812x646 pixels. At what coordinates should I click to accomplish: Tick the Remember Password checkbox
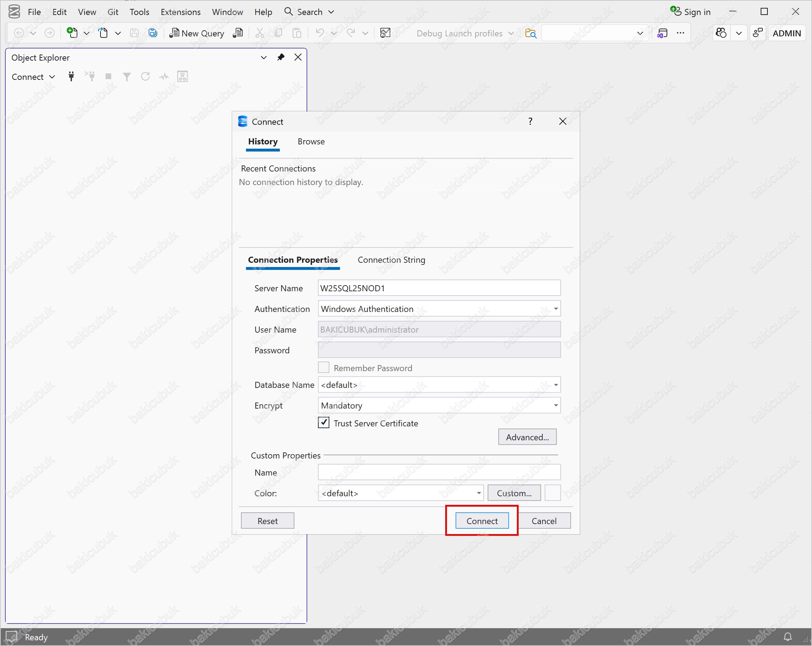(324, 368)
